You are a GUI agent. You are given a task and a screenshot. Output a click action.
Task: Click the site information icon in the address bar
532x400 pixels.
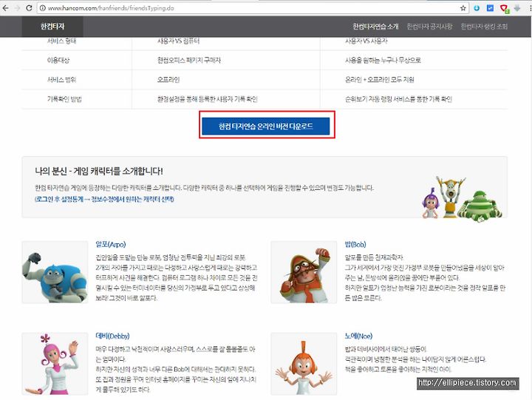coord(42,8)
